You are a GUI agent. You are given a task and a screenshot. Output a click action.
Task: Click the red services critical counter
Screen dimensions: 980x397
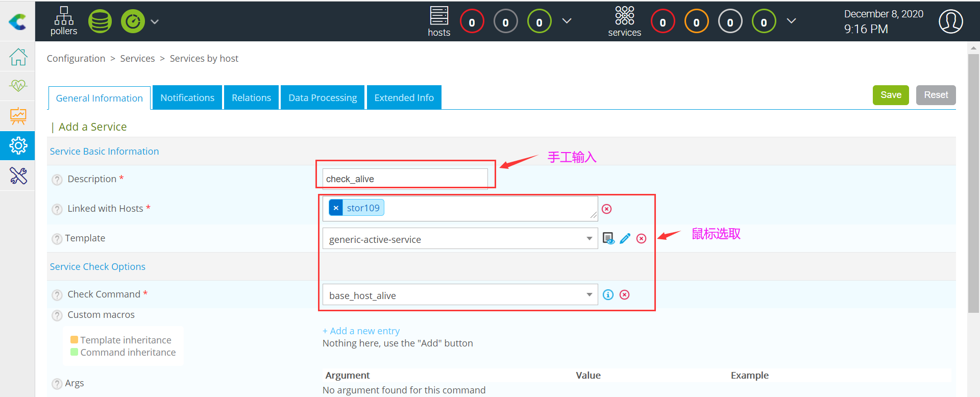click(x=663, y=22)
